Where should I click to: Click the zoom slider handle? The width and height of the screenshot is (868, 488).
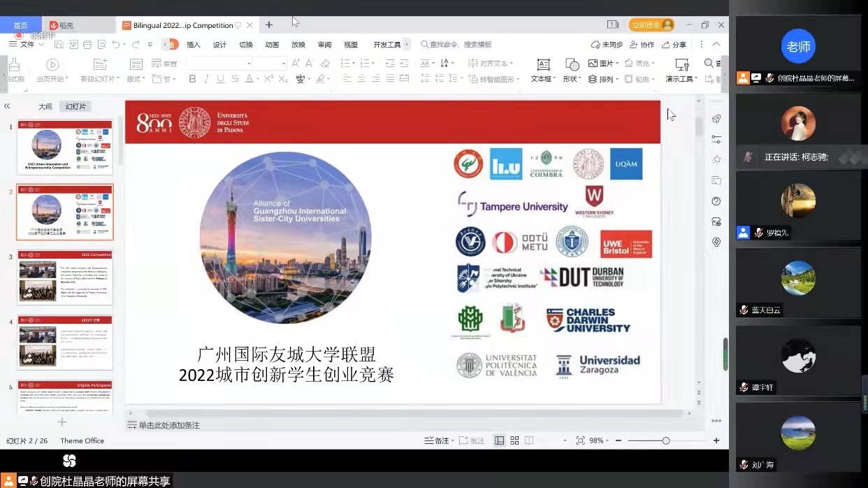(666, 440)
